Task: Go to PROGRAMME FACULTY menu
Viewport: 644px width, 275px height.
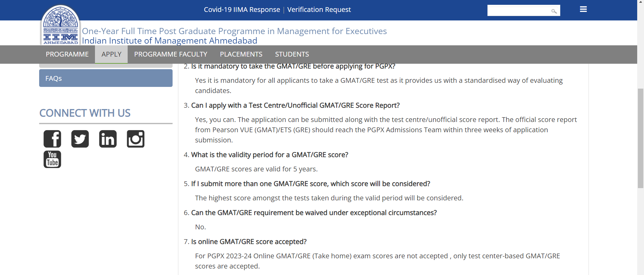Action: (171, 55)
